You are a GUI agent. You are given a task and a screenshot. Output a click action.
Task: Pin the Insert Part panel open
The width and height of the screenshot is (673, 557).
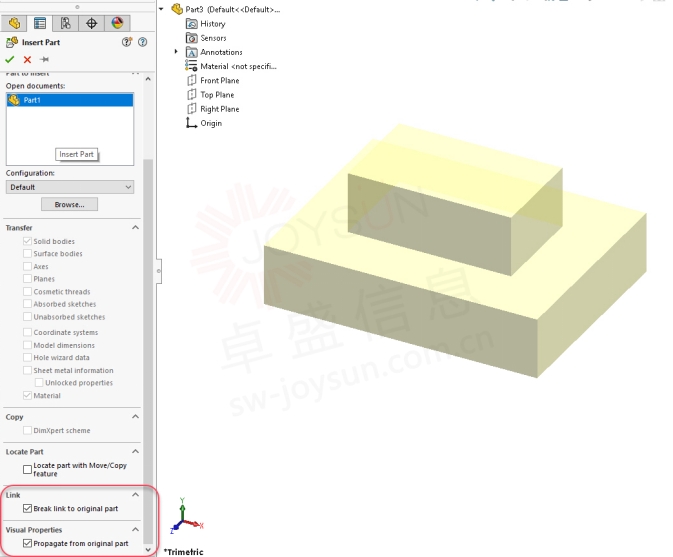[44, 59]
